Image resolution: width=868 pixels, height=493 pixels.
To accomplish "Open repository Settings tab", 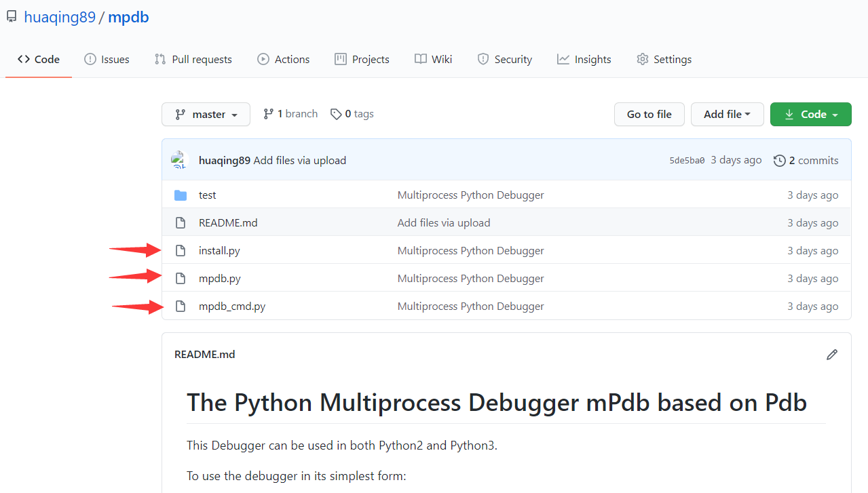I will pos(664,59).
